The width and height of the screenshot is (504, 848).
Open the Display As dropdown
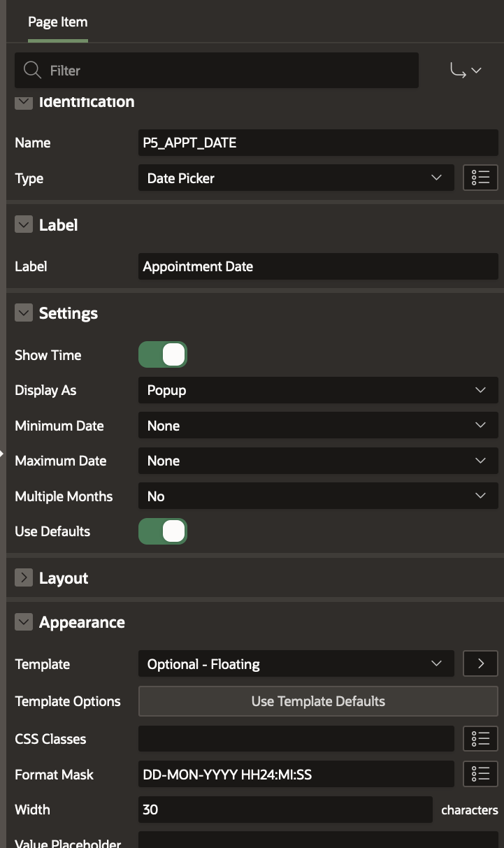point(318,390)
